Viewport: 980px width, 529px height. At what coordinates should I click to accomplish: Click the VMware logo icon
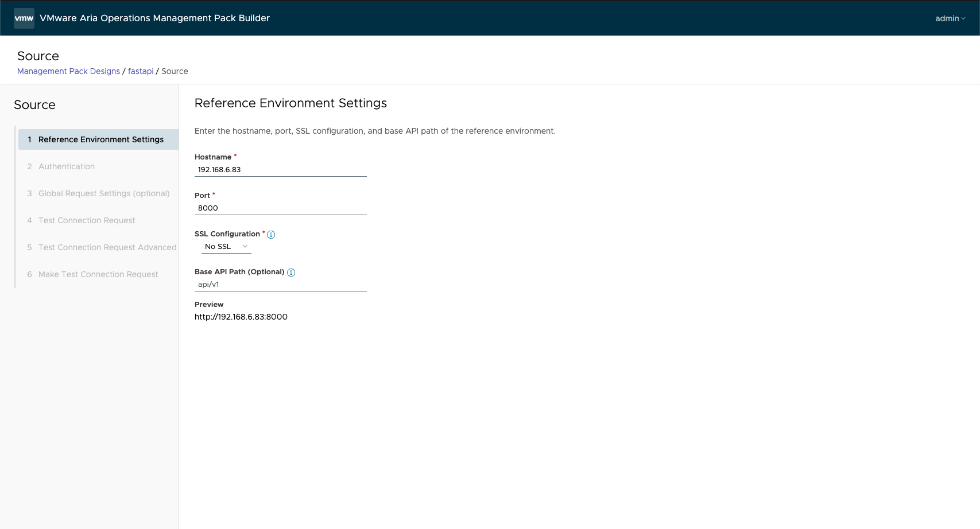click(x=24, y=18)
